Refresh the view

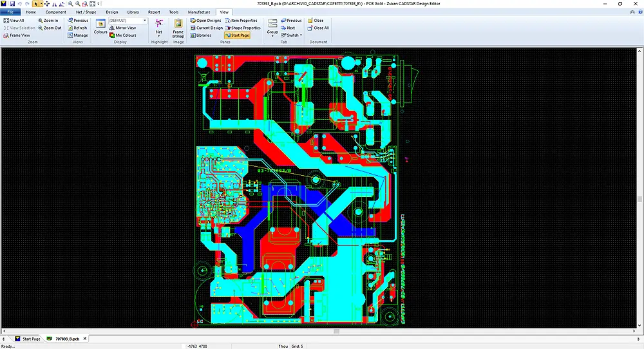click(78, 28)
